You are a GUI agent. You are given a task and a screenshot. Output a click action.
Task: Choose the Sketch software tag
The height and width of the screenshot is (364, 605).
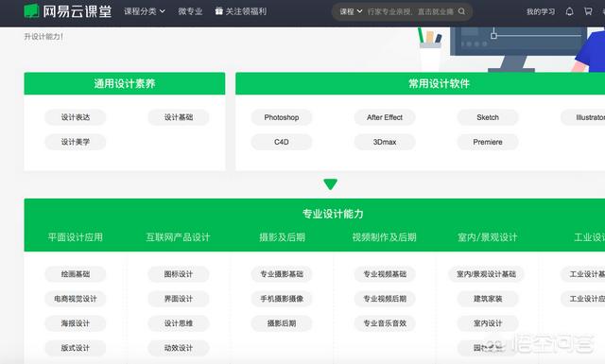click(488, 117)
